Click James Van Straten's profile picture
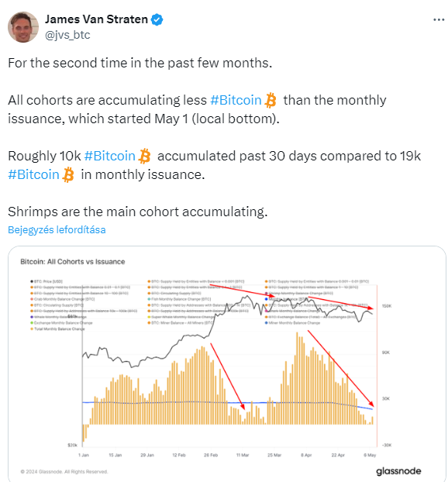Viewport: 448px width, 482px height. tap(23, 27)
